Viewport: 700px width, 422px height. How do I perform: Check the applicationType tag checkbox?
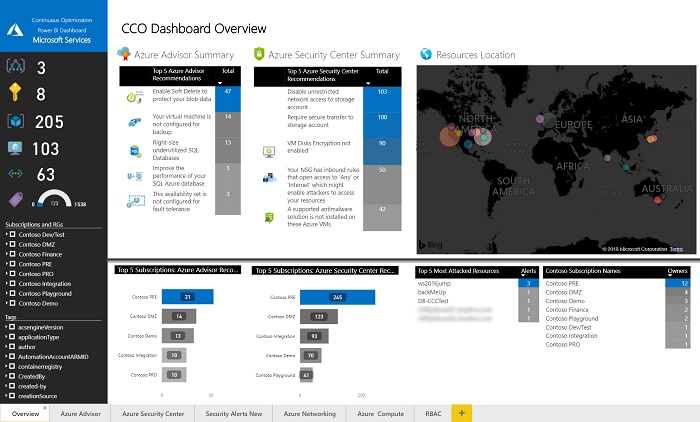pos(12,337)
